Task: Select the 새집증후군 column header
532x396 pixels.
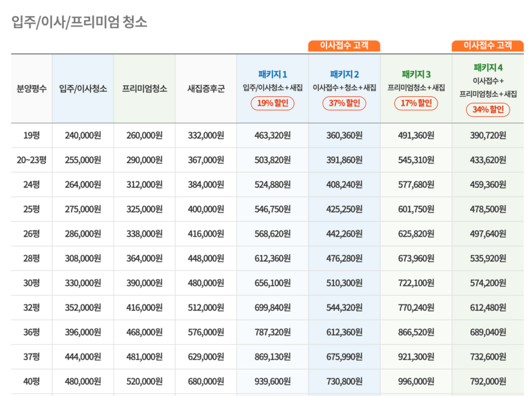Action: 205,88
